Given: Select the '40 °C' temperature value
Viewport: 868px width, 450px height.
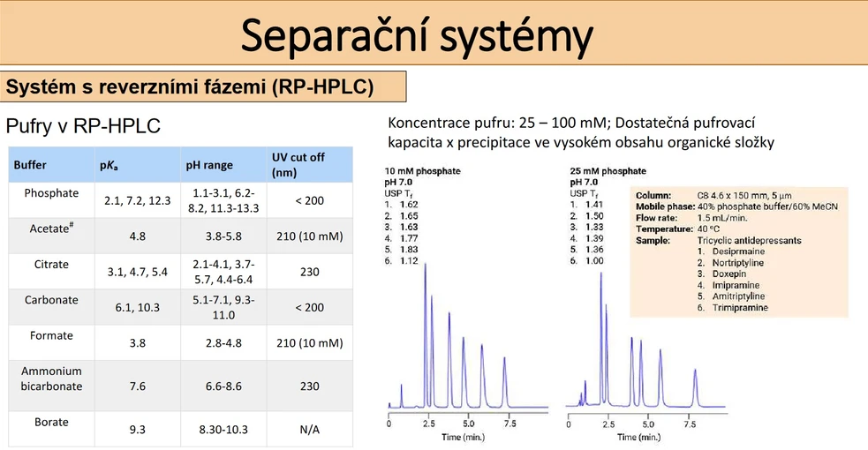Looking at the screenshot, I should click(708, 229).
